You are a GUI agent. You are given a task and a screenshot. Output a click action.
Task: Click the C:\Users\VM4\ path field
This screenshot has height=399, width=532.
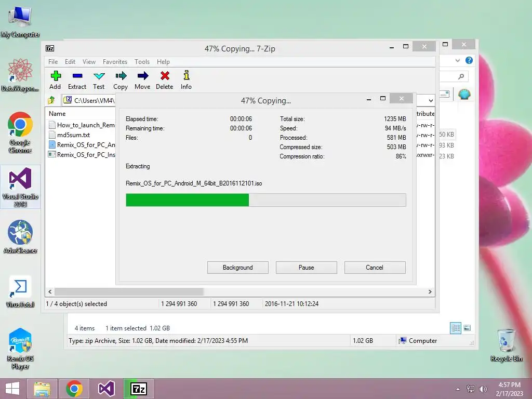point(89,100)
